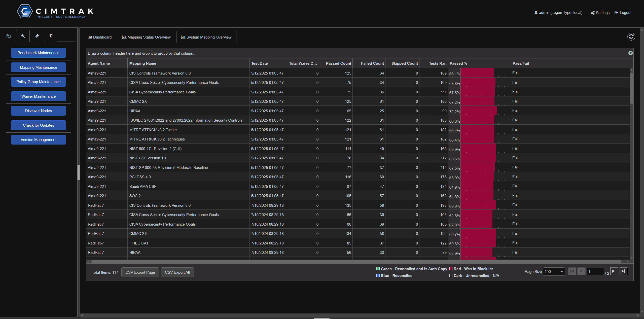Screen dimensions: 644x319
Task: Open the ticket icon tab in the sidebar
Action: tap(37, 36)
